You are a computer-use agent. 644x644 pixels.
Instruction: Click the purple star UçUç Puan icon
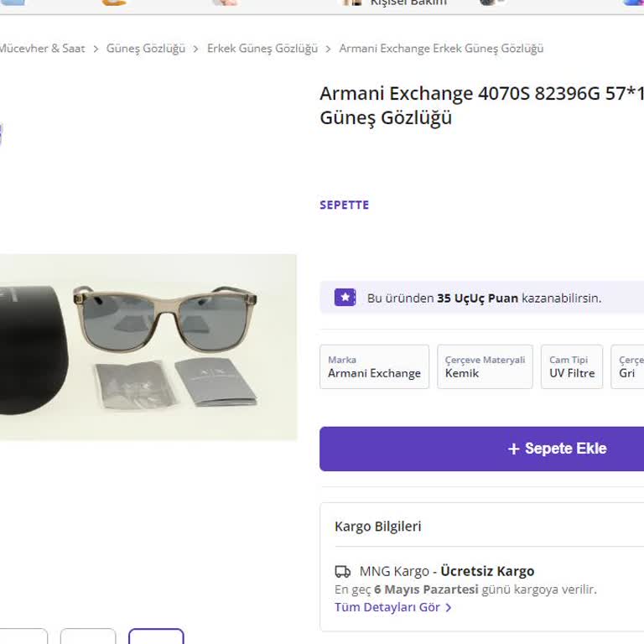(x=345, y=297)
